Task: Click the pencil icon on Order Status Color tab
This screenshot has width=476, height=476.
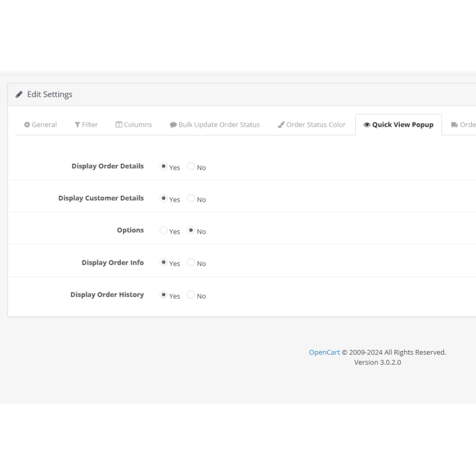Action: [x=280, y=124]
